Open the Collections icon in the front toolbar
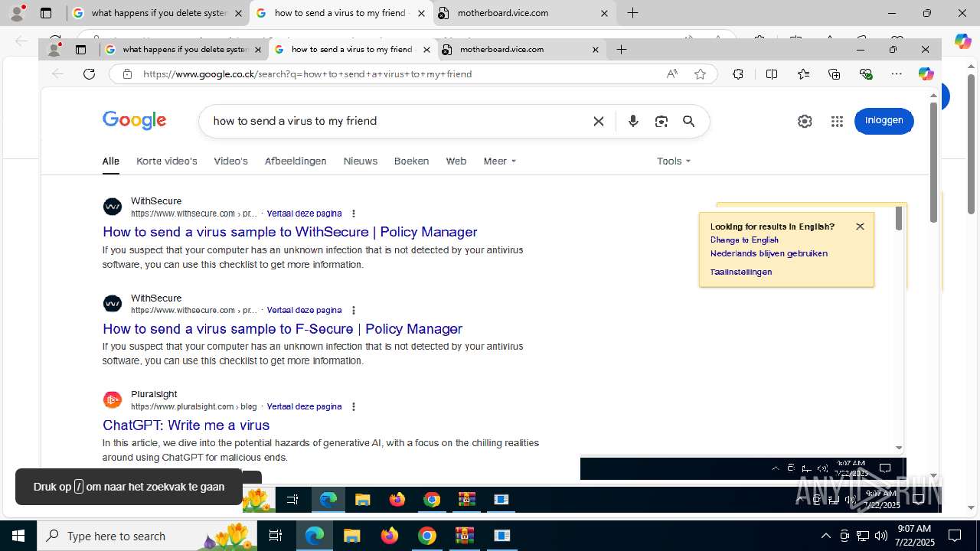980x551 pixels. [834, 73]
